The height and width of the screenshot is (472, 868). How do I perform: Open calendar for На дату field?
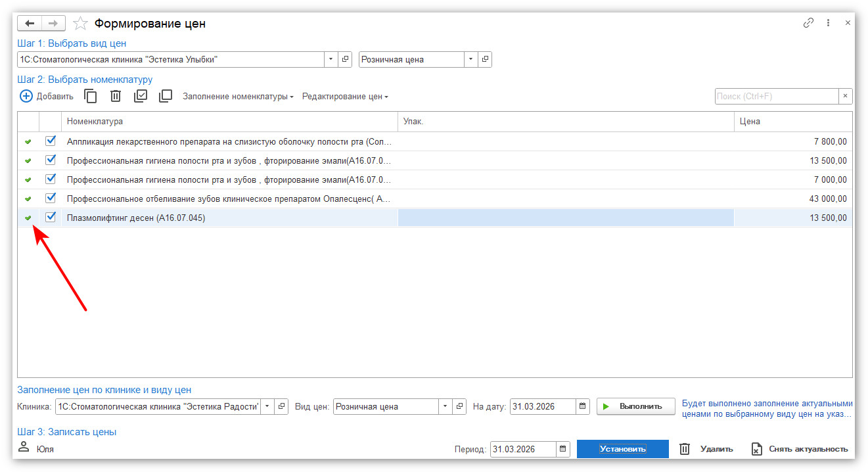pos(583,406)
